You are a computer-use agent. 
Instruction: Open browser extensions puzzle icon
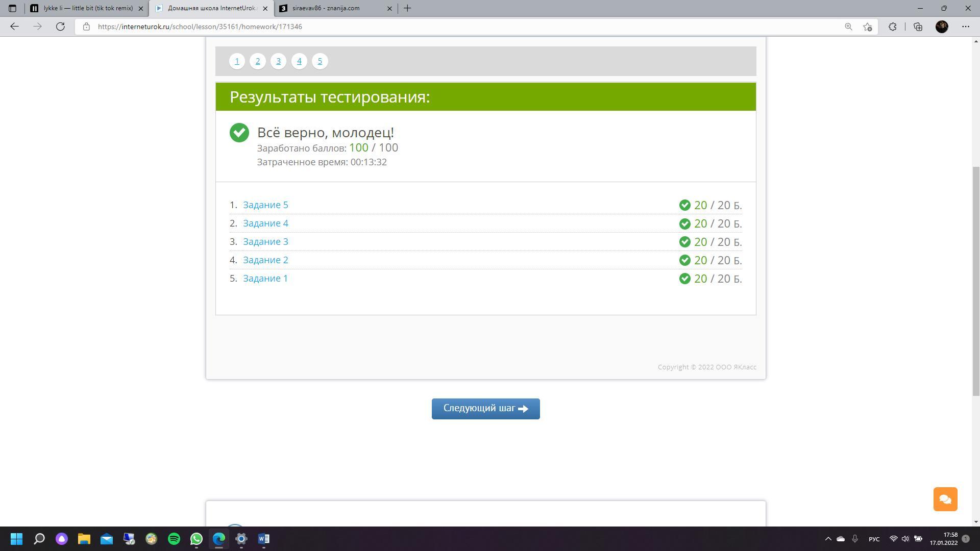coord(892,27)
